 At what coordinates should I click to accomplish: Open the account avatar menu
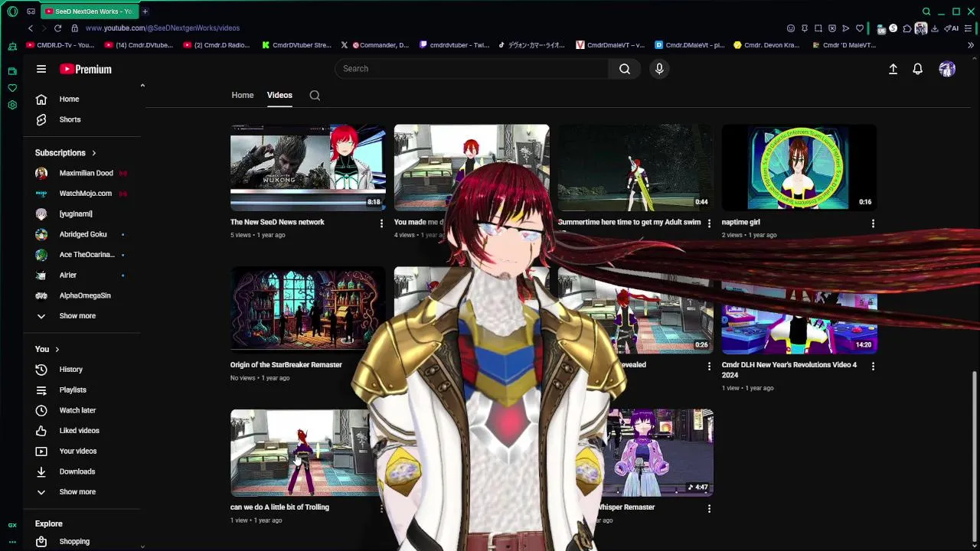[x=947, y=69]
